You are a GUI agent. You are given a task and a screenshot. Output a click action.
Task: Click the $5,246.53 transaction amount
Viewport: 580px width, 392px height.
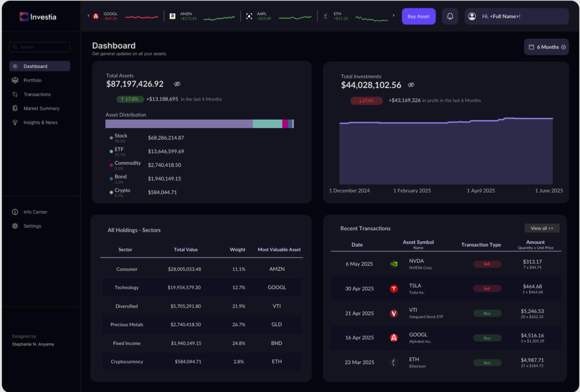532,311
